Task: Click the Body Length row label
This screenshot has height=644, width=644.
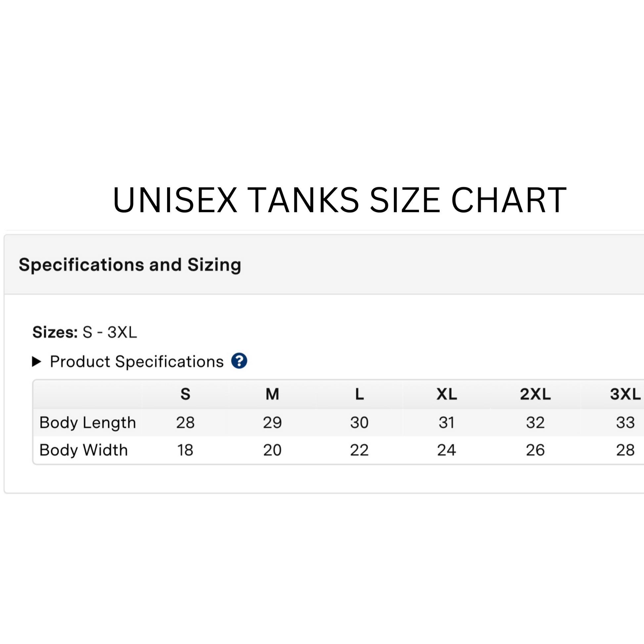Action: tap(88, 423)
